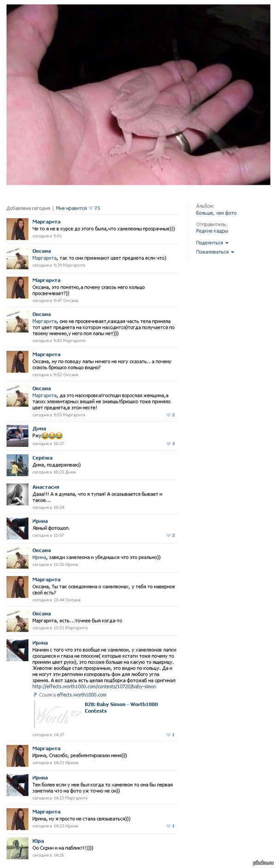Viewport: 276px width, 868px height.
Task: Click the heart icon next to 75 likes
Action: 91,208
